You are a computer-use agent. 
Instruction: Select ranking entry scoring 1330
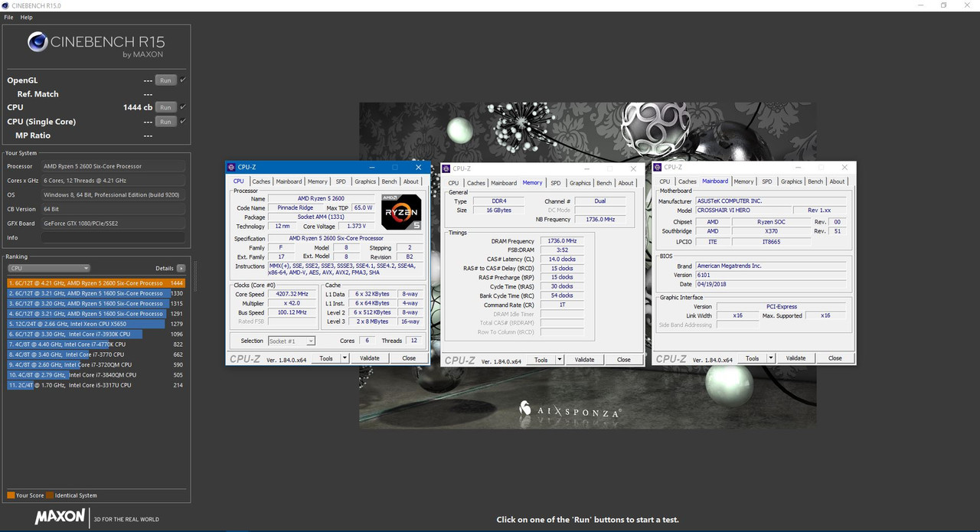coord(96,293)
